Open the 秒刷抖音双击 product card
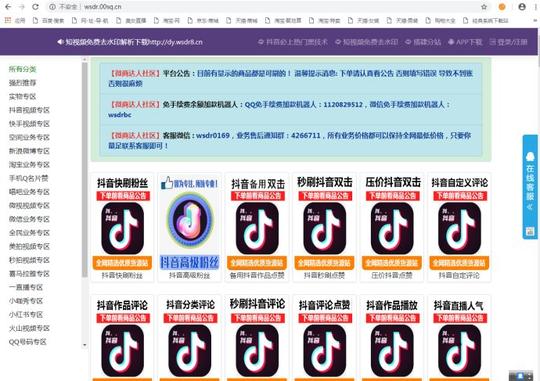Screen dimensions: 540x381 click(324, 227)
